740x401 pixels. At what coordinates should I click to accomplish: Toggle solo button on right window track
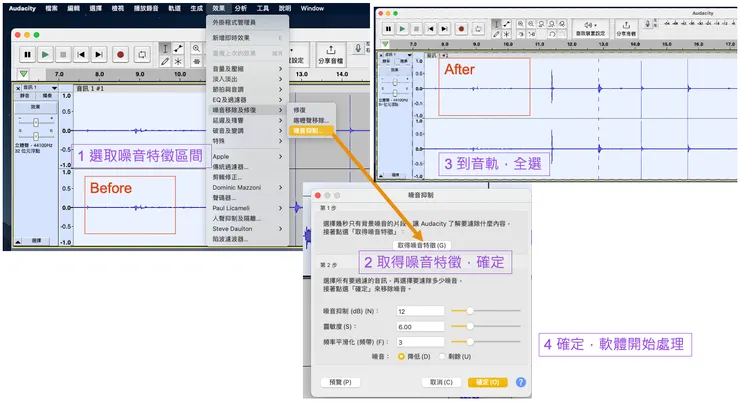(404, 61)
